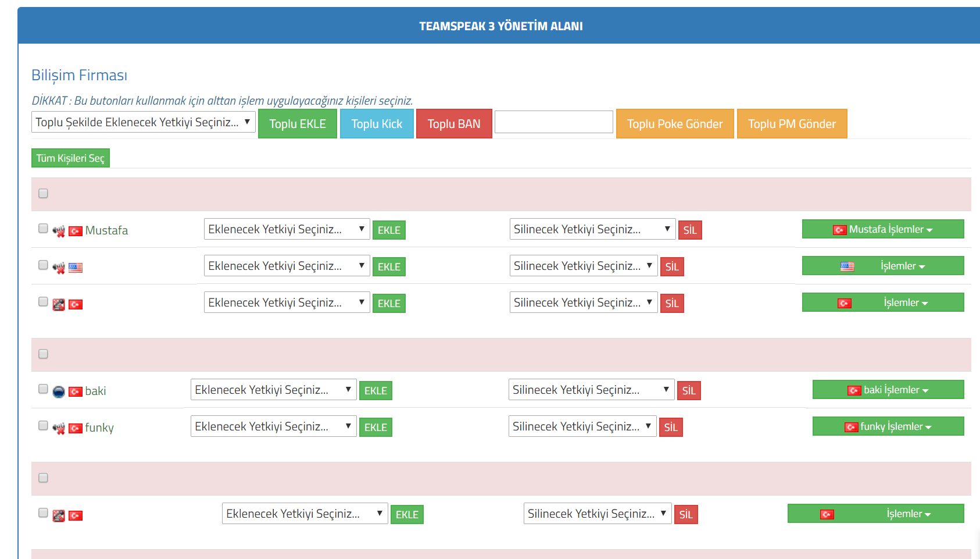This screenshot has width=980, height=559.
Task: Tick the group header checkbox below funky's row
Action: click(43, 478)
